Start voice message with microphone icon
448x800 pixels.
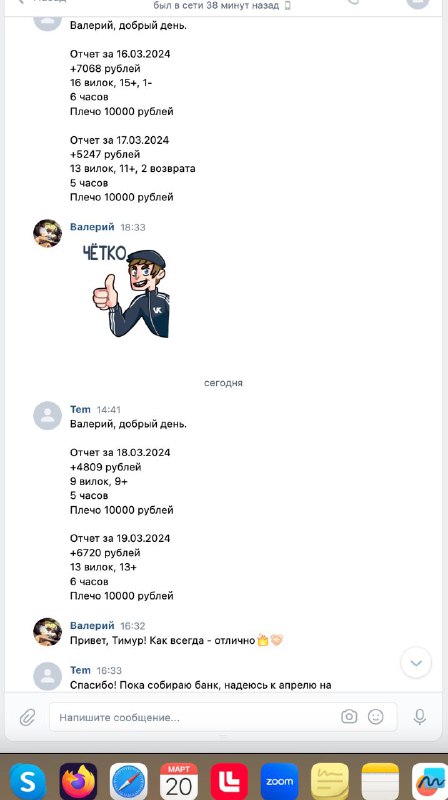[x=419, y=716]
